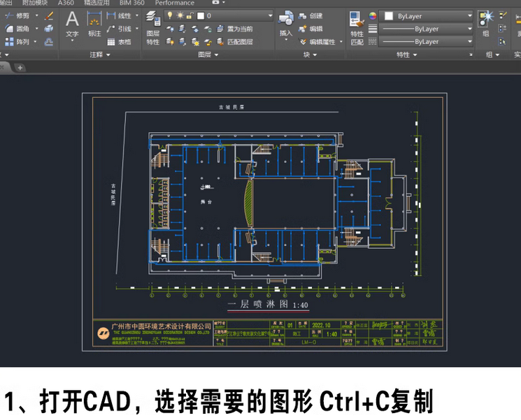Click thaw all layers icon in lower row

[x=195, y=42]
